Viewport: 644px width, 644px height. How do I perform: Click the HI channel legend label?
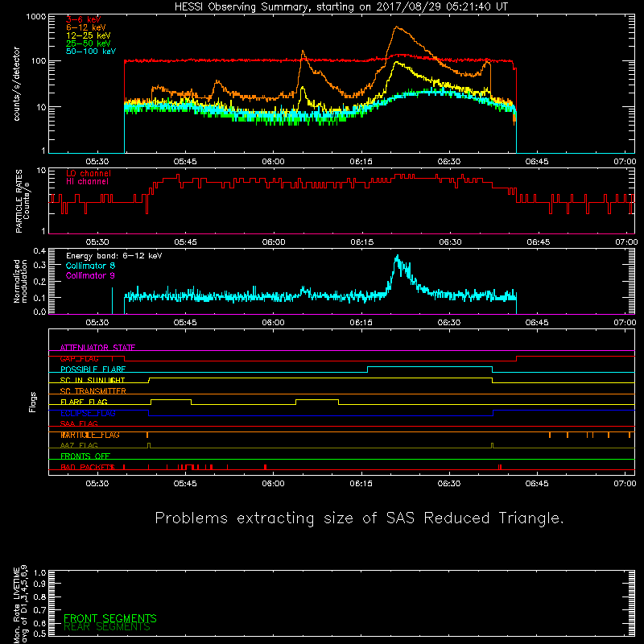pos(87,182)
